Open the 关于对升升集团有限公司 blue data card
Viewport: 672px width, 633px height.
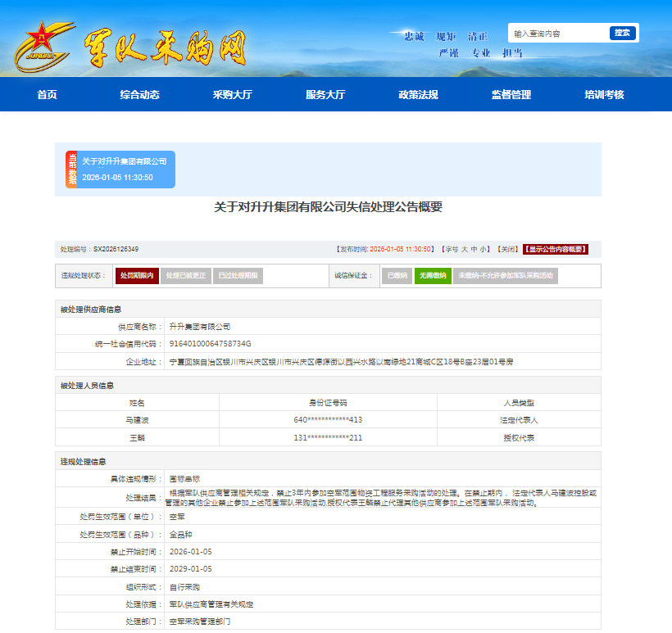click(x=125, y=170)
